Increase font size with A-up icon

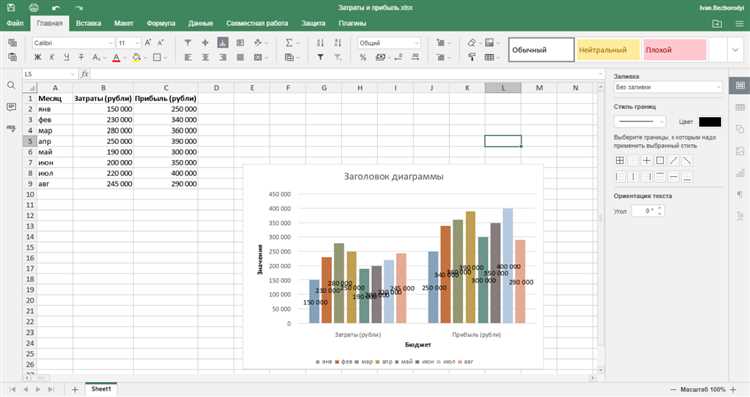pos(148,43)
